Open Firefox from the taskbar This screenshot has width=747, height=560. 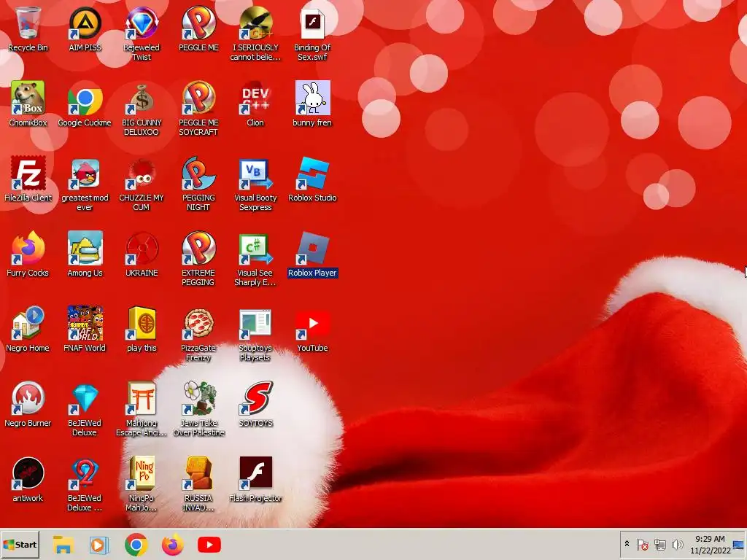point(172,544)
